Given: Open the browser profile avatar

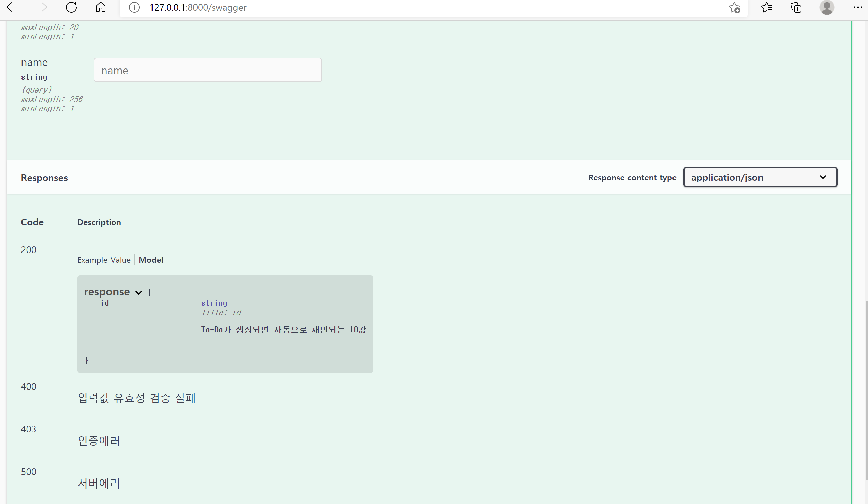Looking at the screenshot, I should (827, 7).
